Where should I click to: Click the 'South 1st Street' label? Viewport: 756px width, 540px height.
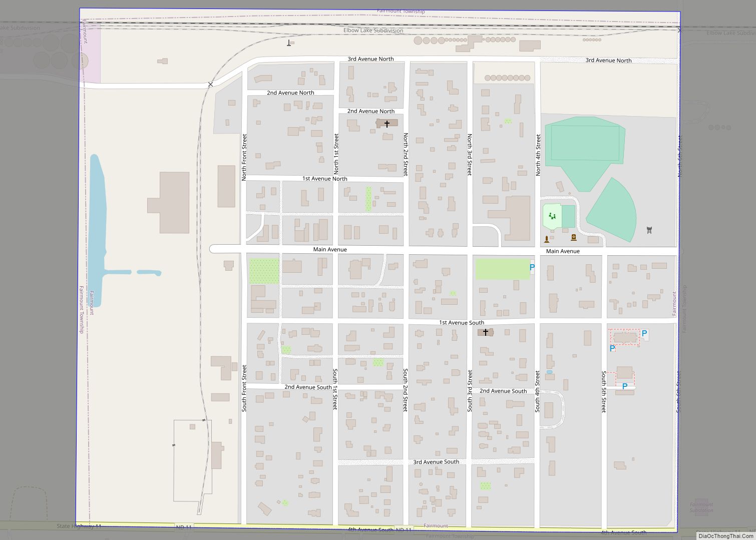335,389
